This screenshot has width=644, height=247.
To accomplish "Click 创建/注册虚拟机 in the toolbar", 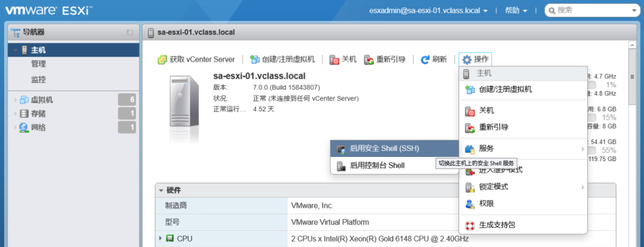I will (x=283, y=60).
